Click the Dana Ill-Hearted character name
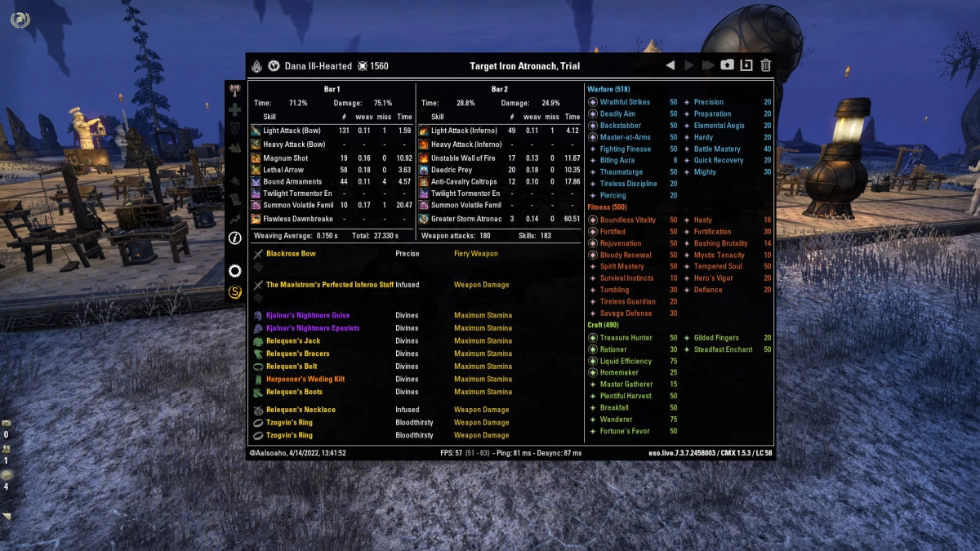Screen dimensions: 980x551 tap(318, 66)
